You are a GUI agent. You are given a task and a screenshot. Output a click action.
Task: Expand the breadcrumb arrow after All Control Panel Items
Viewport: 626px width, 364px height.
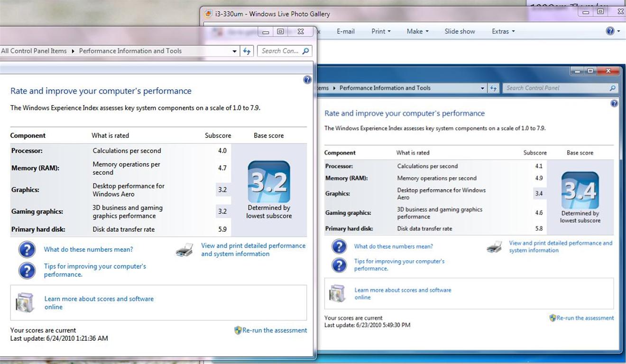click(x=73, y=51)
